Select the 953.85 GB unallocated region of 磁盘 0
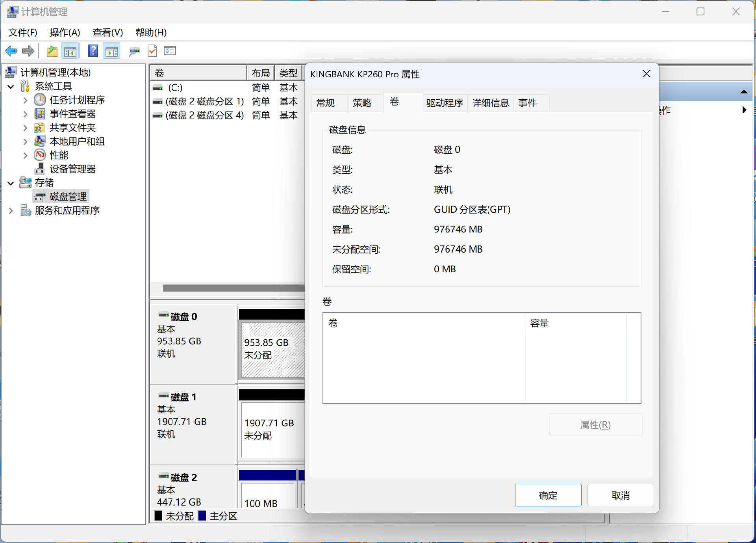Screen dimensions: 756x543 click(x=272, y=349)
